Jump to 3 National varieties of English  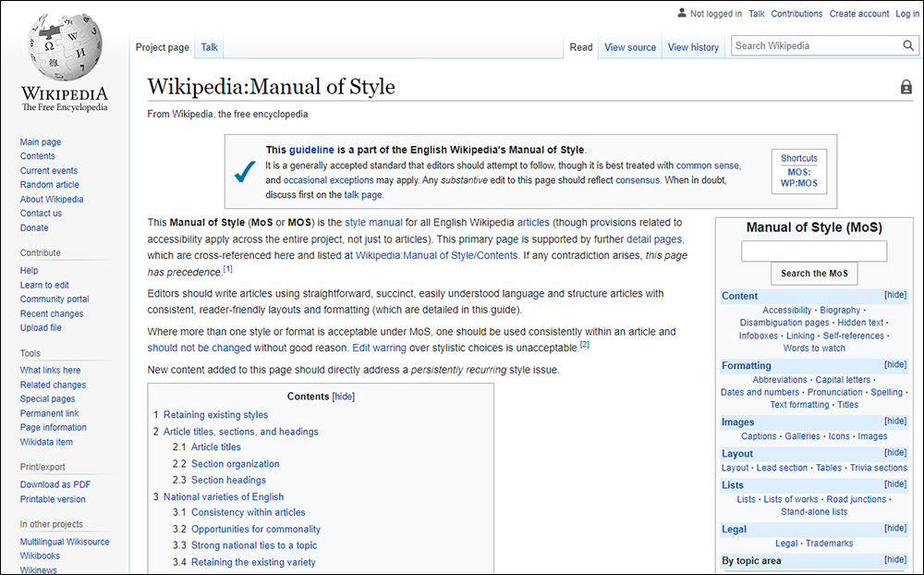coord(224,497)
